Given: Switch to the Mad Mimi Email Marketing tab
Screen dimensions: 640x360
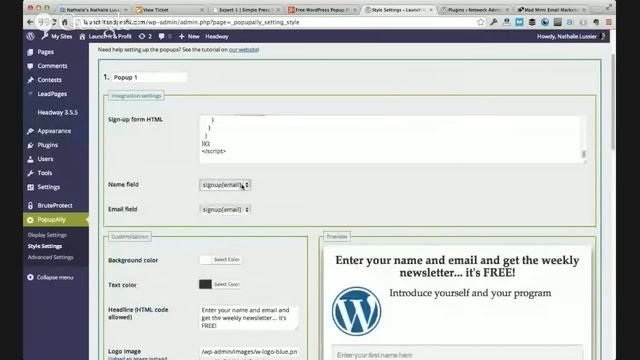Looking at the screenshot, I should click(551, 9).
